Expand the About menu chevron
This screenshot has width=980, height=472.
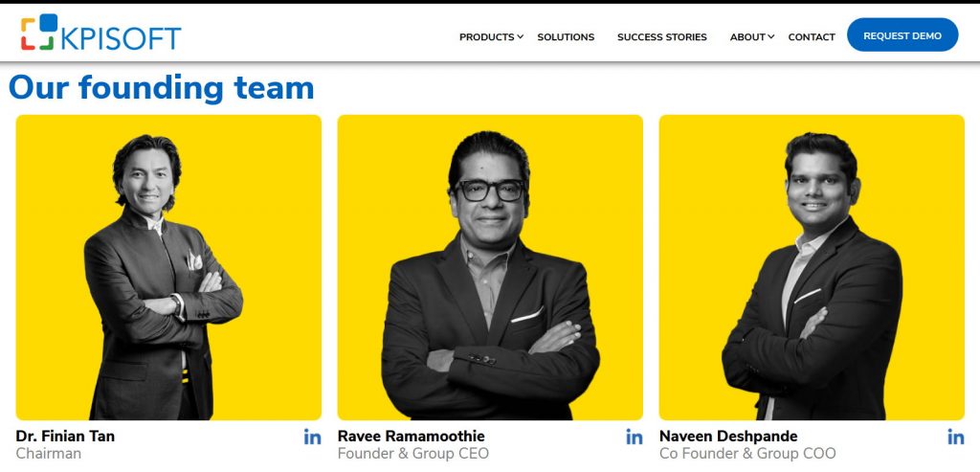coord(771,37)
